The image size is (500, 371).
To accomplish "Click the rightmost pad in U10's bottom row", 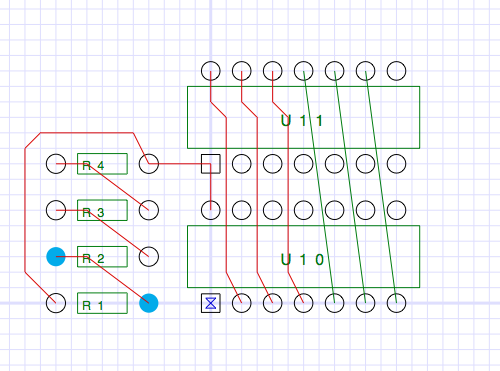I will coord(396,303).
